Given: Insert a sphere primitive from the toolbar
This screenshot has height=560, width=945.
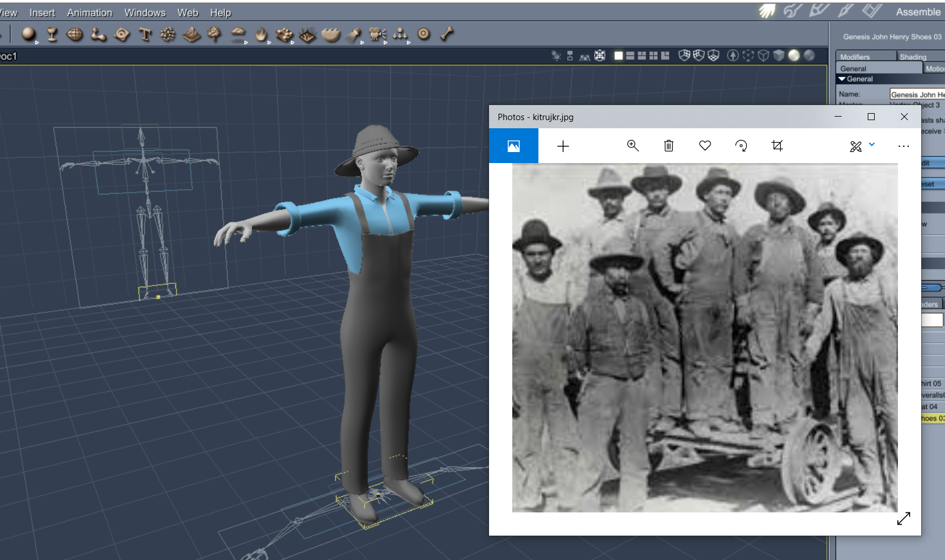Looking at the screenshot, I should (x=28, y=34).
